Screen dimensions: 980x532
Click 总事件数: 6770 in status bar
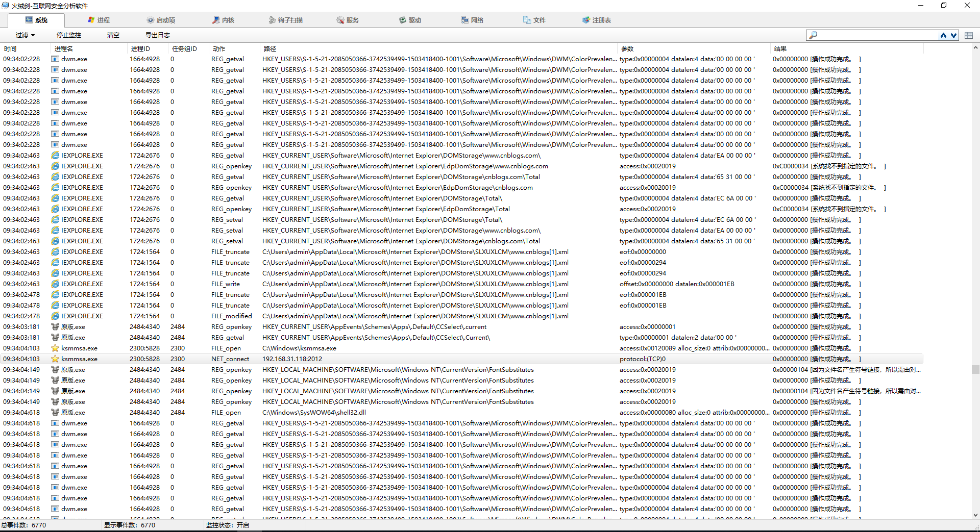[x=23, y=525]
